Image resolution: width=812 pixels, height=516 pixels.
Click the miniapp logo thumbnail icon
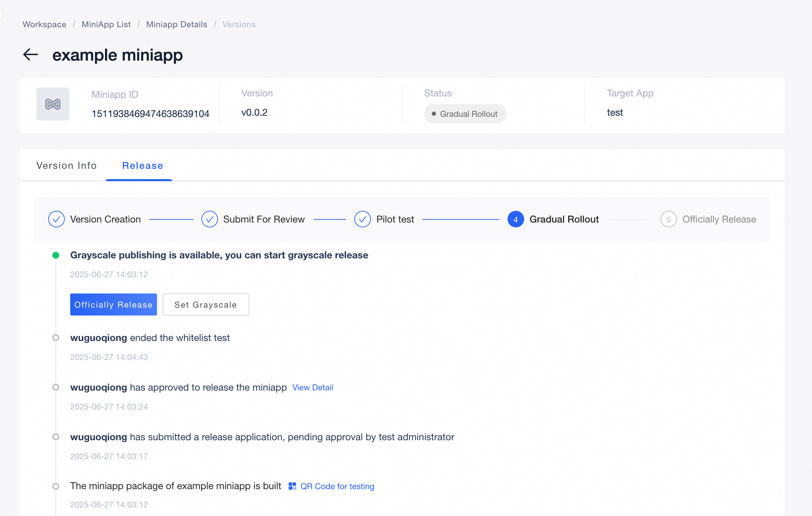[53, 104]
